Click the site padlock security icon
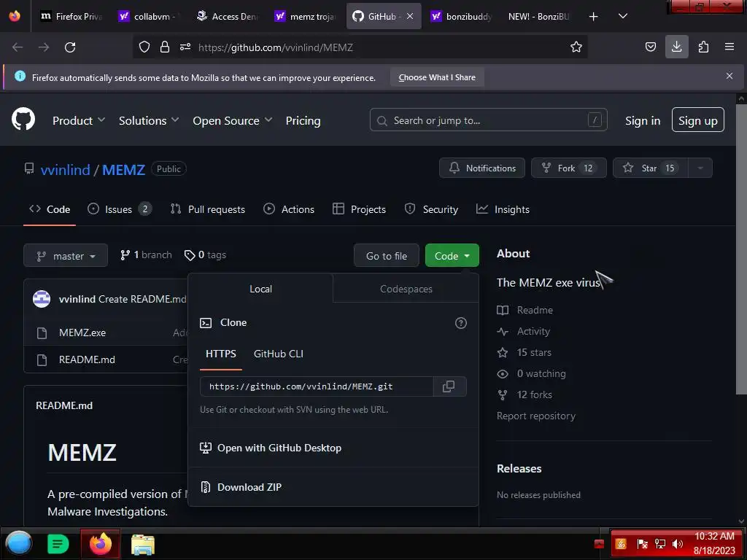The height and width of the screenshot is (560, 747). [165, 47]
